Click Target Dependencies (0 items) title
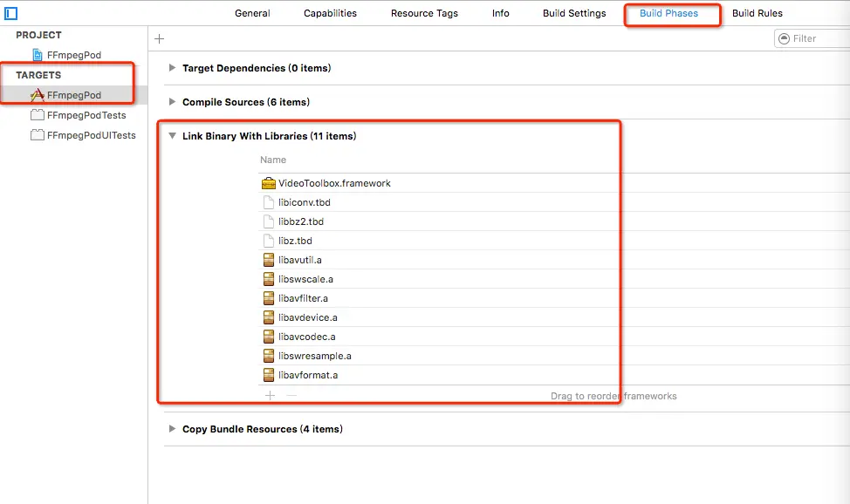 click(257, 68)
